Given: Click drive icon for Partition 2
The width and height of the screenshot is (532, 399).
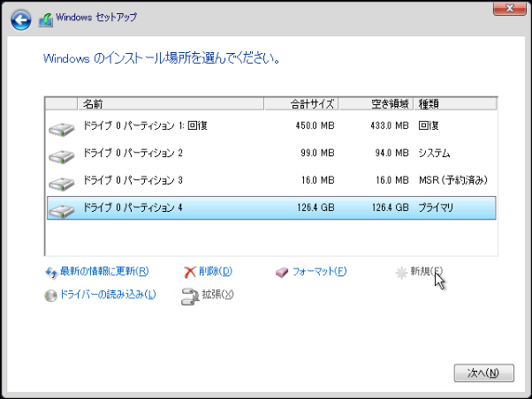Looking at the screenshot, I should [x=62, y=156].
